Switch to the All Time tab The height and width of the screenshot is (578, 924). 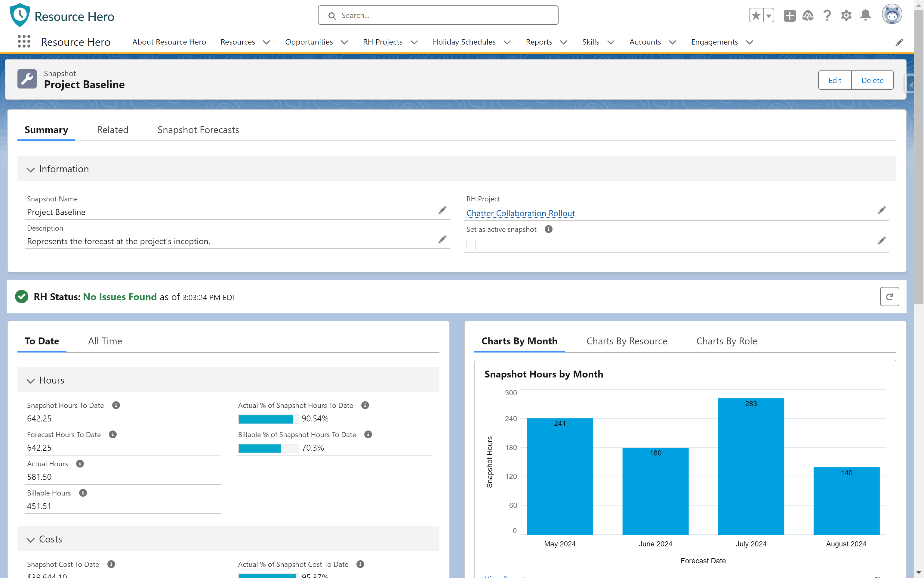coord(105,341)
